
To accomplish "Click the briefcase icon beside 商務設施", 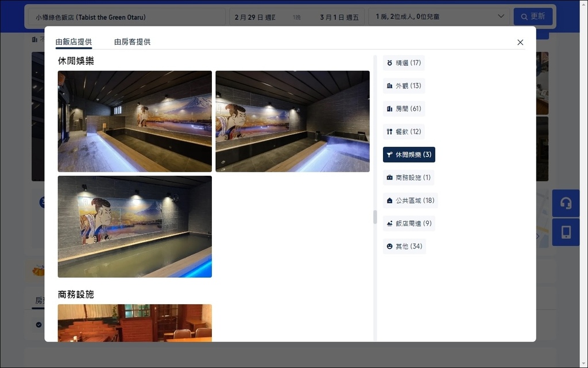I will pyautogui.click(x=390, y=177).
